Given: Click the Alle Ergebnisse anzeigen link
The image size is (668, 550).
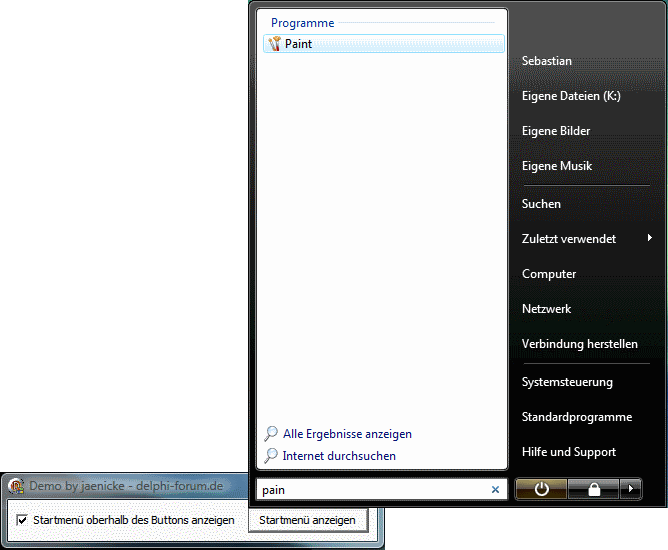Looking at the screenshot, I should pos(347,434).
